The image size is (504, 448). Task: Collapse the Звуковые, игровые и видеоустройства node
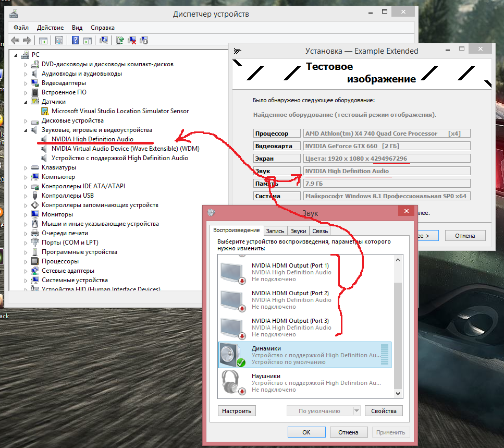pyautogui.click(x=26, y=130)
